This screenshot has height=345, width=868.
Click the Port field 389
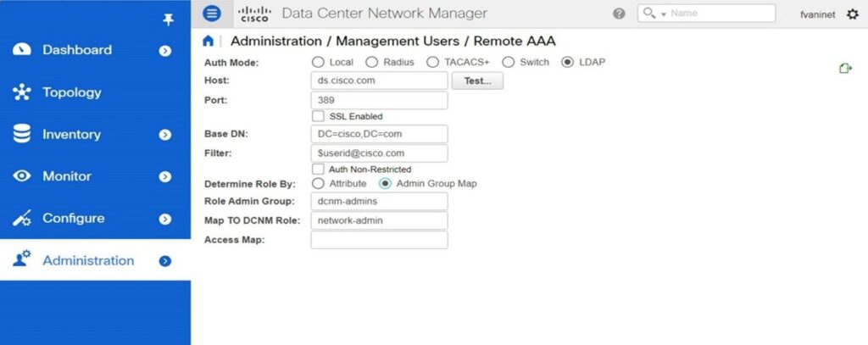pos(379,100)
